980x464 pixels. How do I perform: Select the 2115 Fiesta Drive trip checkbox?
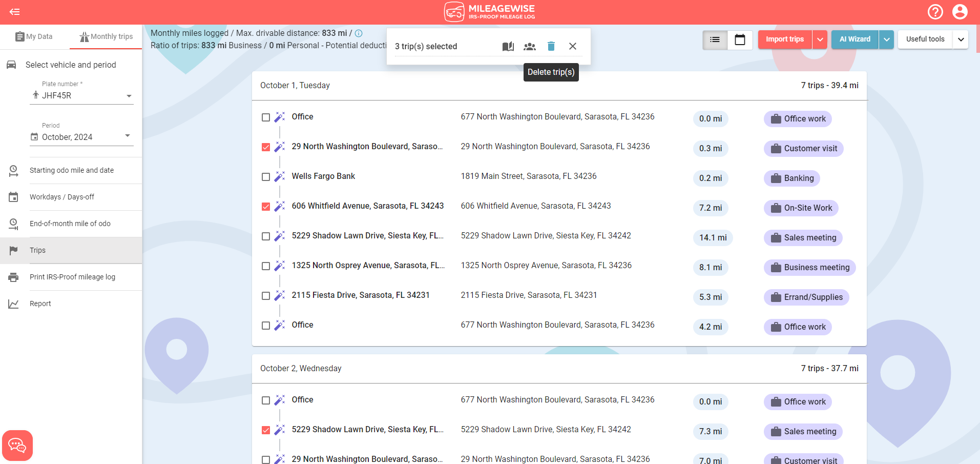point(265,296)
